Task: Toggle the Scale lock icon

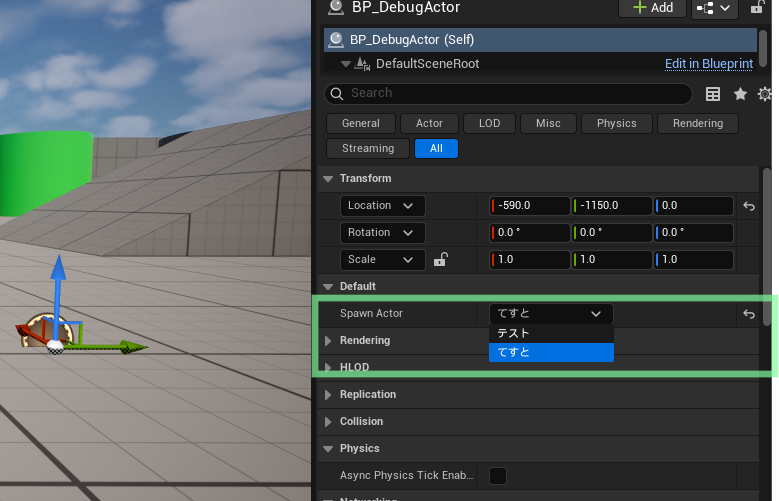Action: 441,259
